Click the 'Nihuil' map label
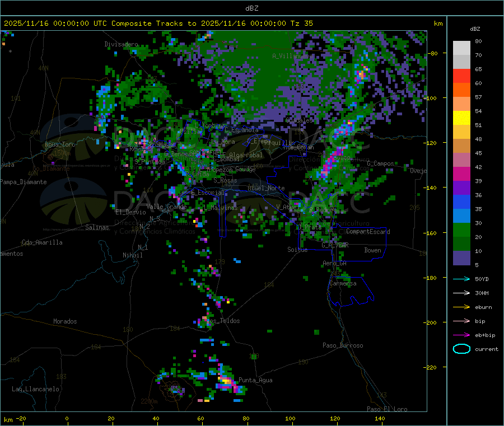The image size is (504, 426). pyautogui.click(x=132, y=255)
